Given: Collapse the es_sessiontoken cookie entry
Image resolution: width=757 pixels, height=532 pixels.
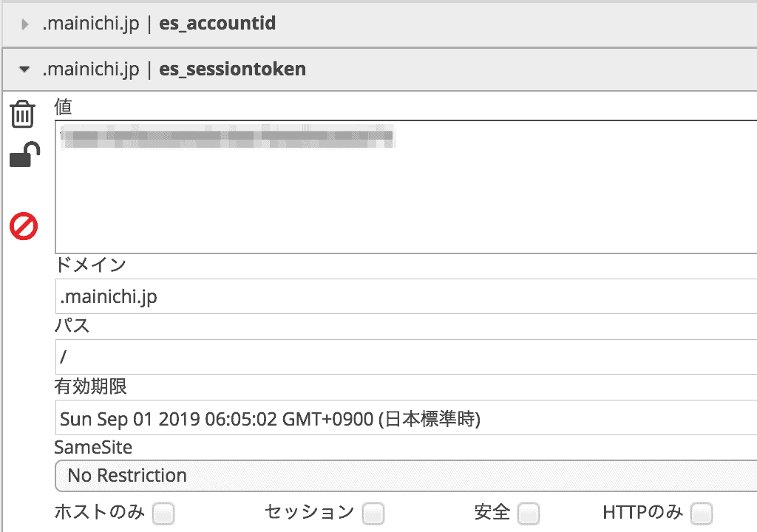Looking at the screenshot, I should click(x=24, y=69).
